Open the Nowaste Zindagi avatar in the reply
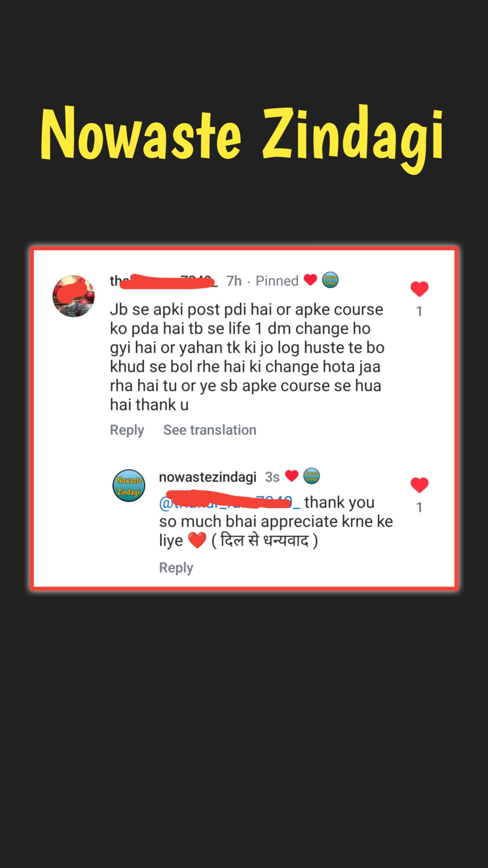488x868 pixels. (x=129, y=486)
